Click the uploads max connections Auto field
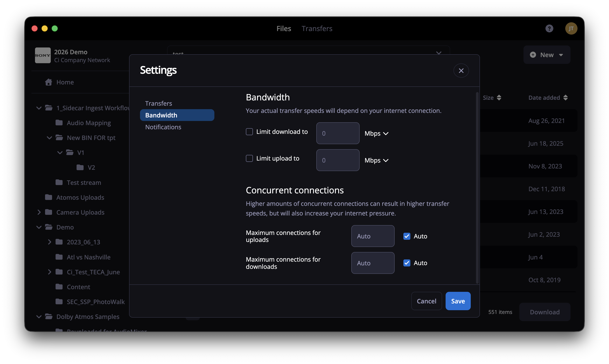This screenshot has height=364, width=609. click(x=373, y=236)
